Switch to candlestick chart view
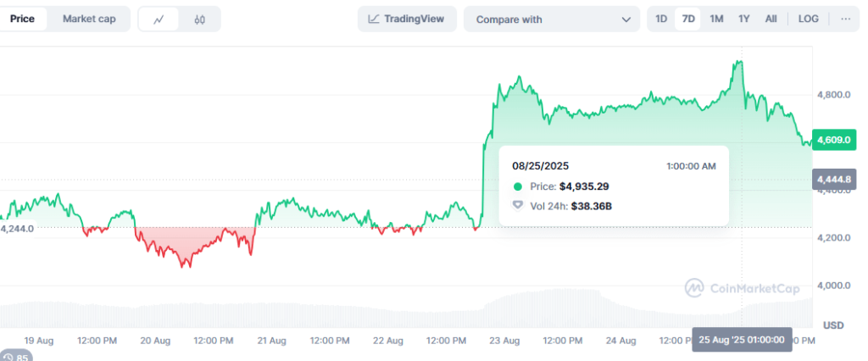This screenshot has height=361, width=868. [x=199, y=19]
